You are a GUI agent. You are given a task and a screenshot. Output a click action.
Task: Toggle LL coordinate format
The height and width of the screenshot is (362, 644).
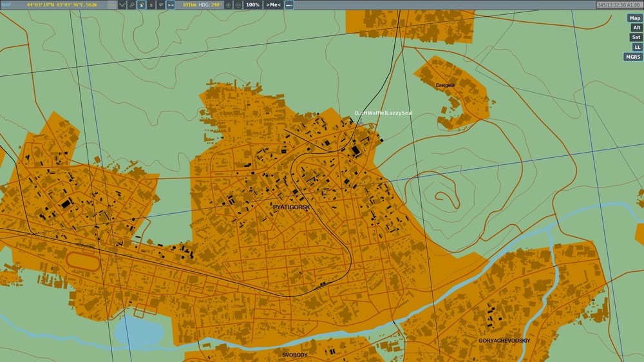point(636,47)
